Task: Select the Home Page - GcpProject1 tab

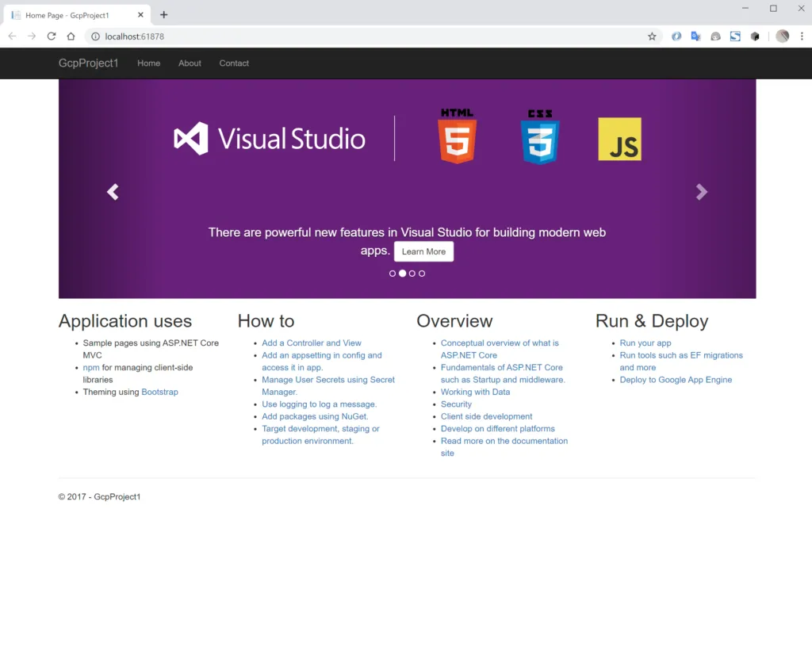Action: click(x=78, y=15)
